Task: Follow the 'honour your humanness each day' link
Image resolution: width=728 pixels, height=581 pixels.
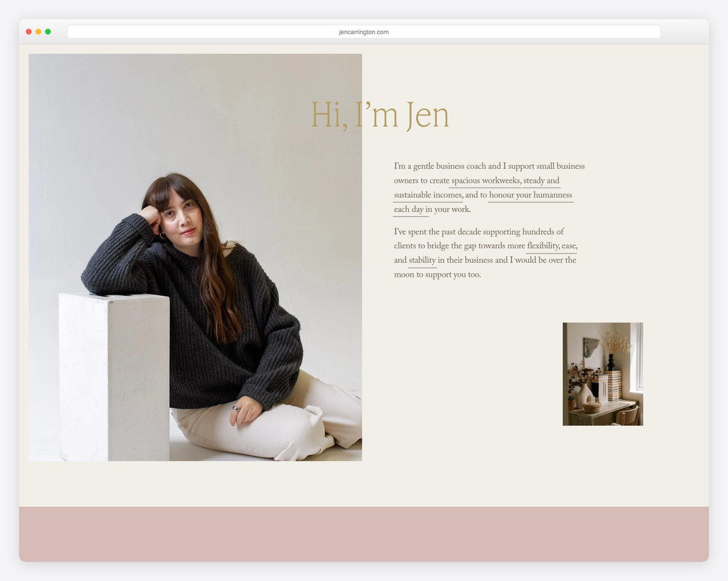Action: coord(530,195)
